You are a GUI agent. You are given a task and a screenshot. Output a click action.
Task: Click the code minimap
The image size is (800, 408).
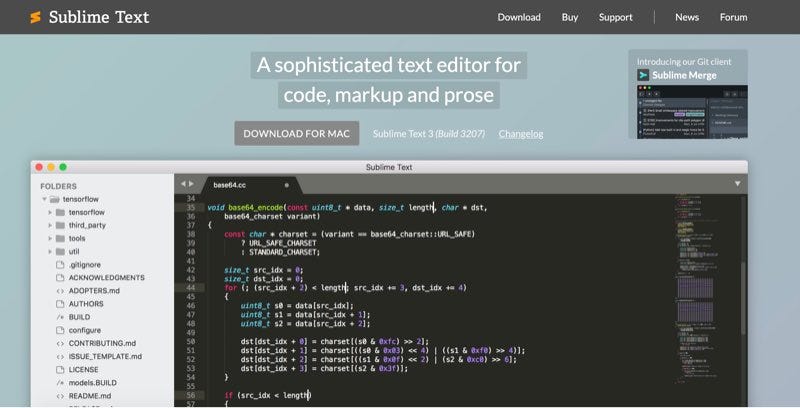[696, 288]
